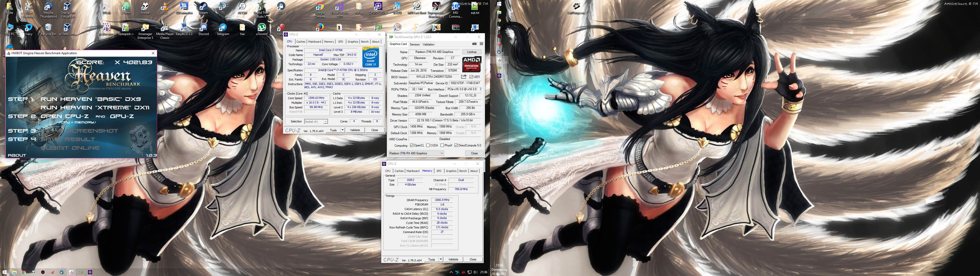This screenshot has height=276, width=980.
Task: Switch to Mainboard tab in upper CPU-Z window
Action: point(315,42)
